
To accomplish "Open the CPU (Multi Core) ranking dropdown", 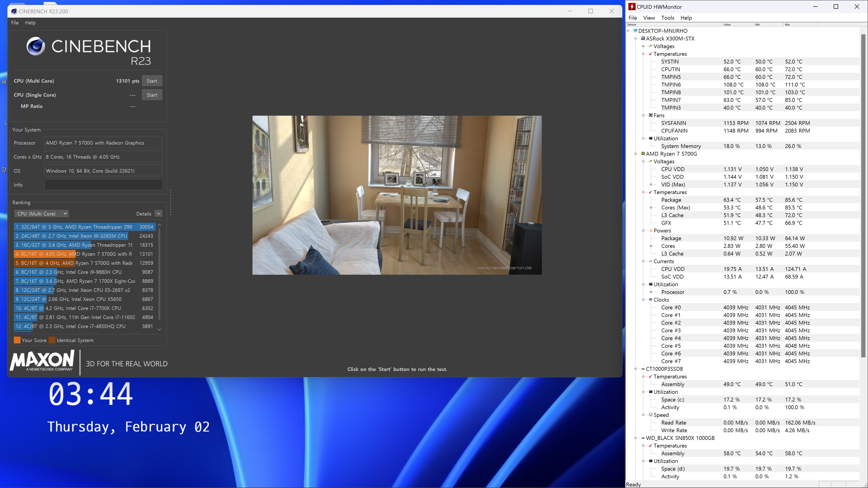I will point(42,213).
